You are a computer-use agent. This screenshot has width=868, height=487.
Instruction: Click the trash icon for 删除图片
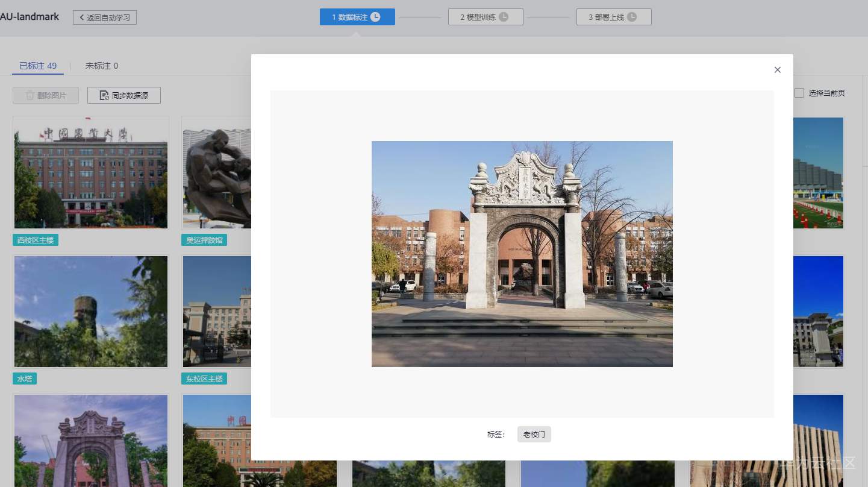[x=30, y=95]
